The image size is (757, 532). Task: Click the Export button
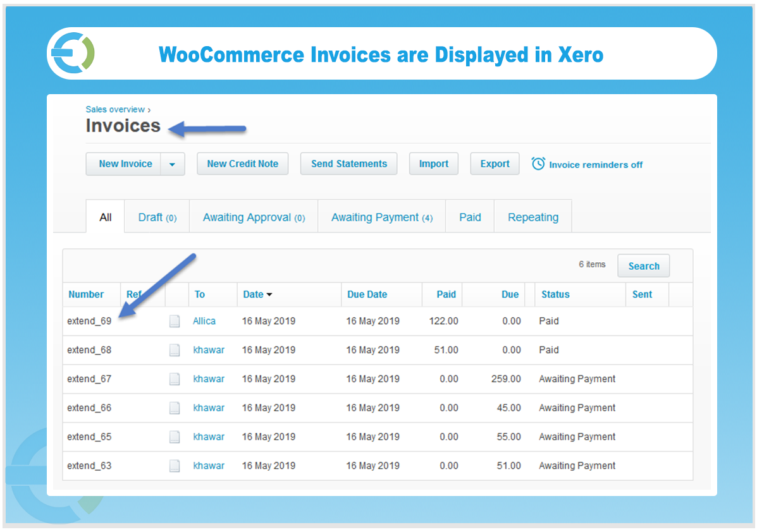[x=495, y=164]
